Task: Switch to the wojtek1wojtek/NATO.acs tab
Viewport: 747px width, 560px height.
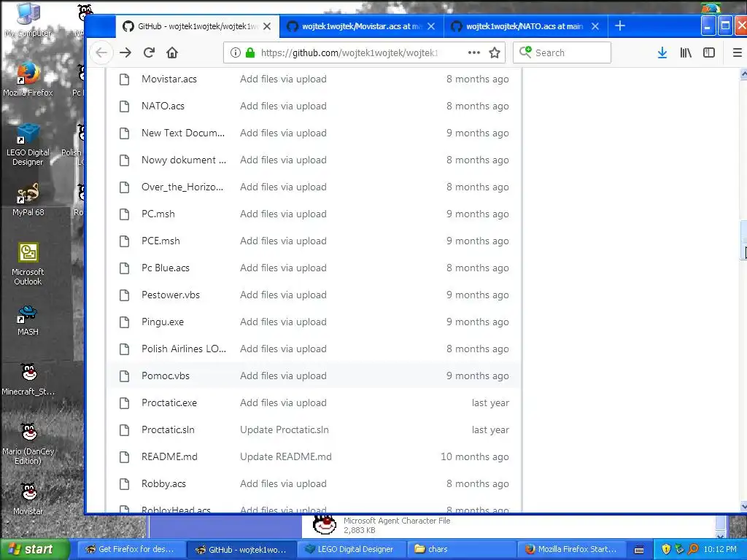Action: click(x=525, y=26)
